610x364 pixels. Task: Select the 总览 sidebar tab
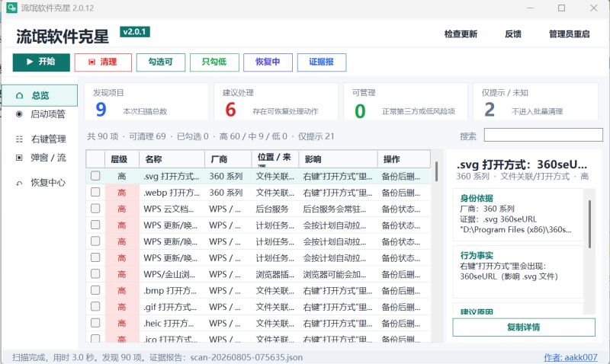(x=40, y=95)
